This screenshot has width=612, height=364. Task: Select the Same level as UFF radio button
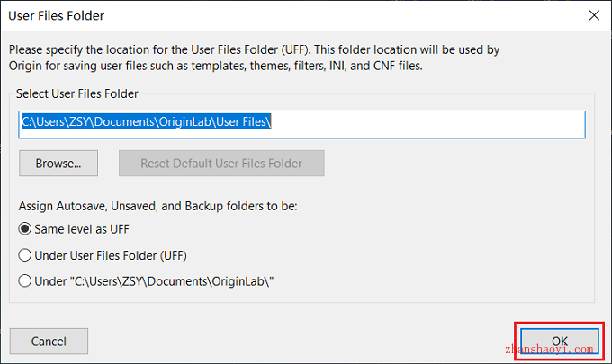click(24, 229)
